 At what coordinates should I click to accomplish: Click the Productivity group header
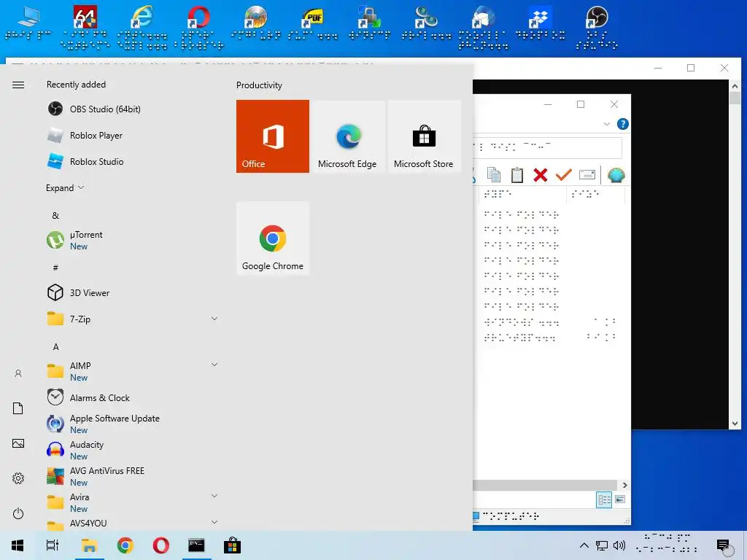tap(259, 85)
